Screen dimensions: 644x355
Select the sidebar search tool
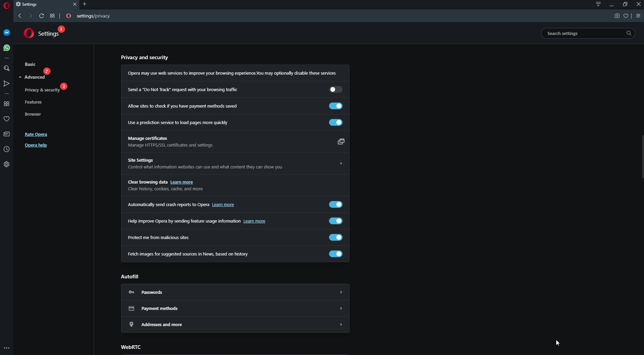pyautogui.click(x=6, y=68)
